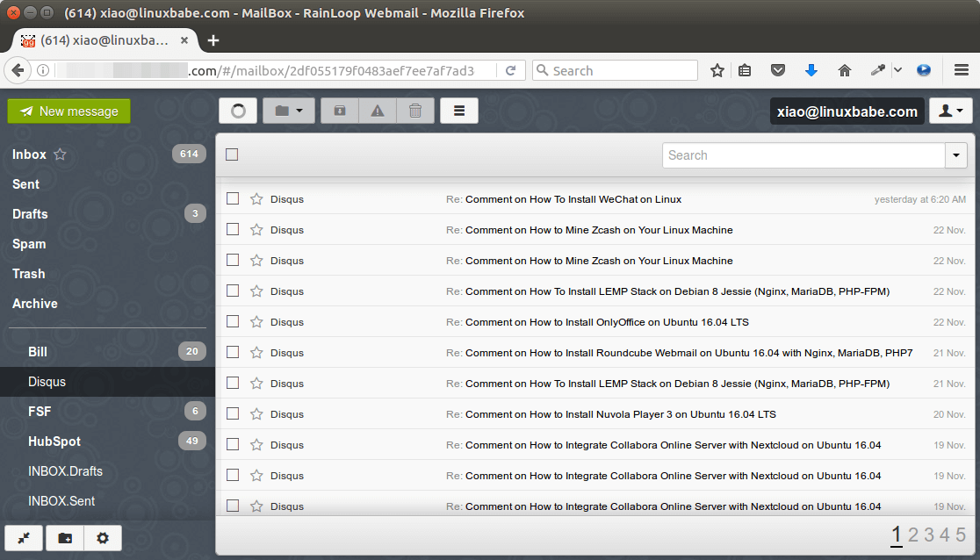Viewport: 980px width, 560px height.
Task: Click the Archive toolbar icon
Action: point(340,111)
